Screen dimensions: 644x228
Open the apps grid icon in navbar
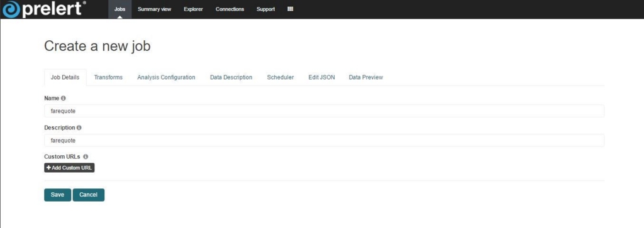click(290, 9)
